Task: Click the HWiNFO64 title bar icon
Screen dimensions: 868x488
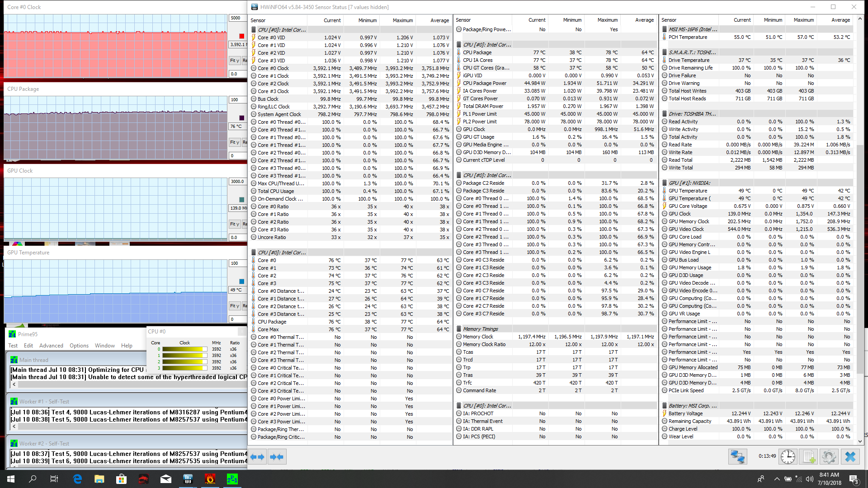Action: [255, 7]
